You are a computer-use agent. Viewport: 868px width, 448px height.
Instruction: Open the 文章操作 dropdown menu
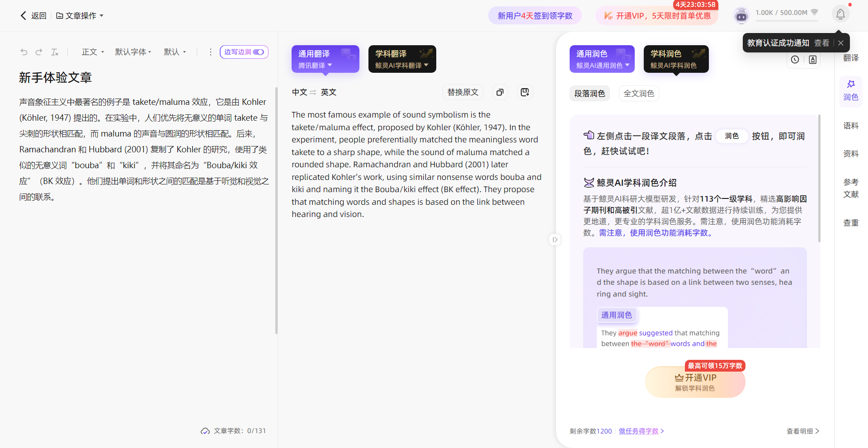coord(80,16)
